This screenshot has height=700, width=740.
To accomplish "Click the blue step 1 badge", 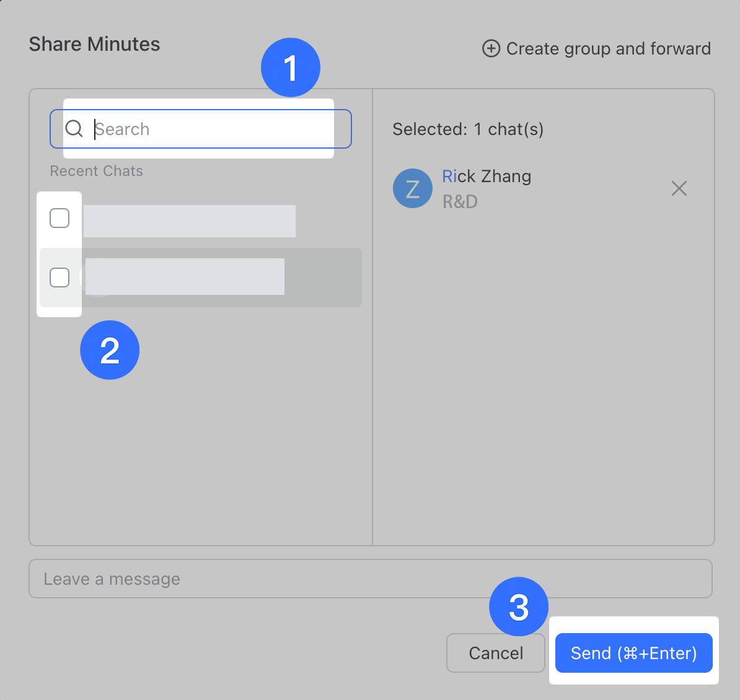I will point(290,68).
